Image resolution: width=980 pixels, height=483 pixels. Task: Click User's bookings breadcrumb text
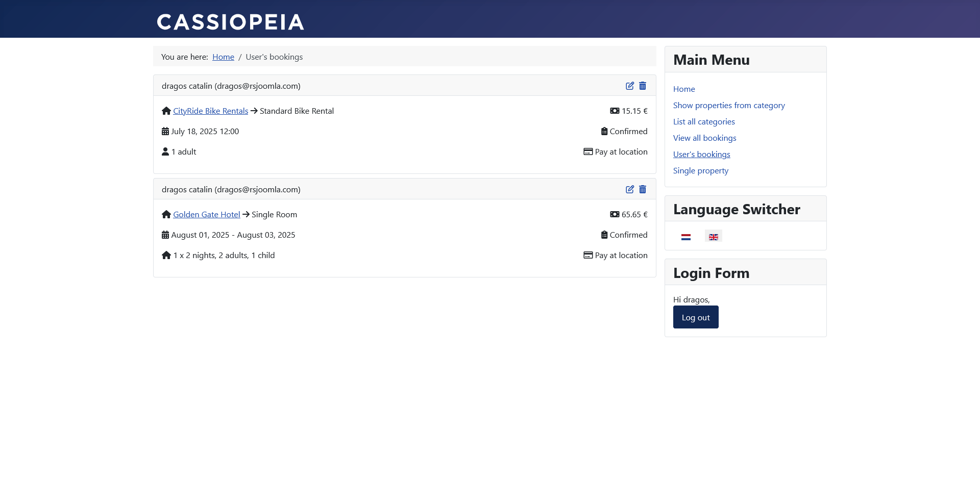[x=274, y=57]
